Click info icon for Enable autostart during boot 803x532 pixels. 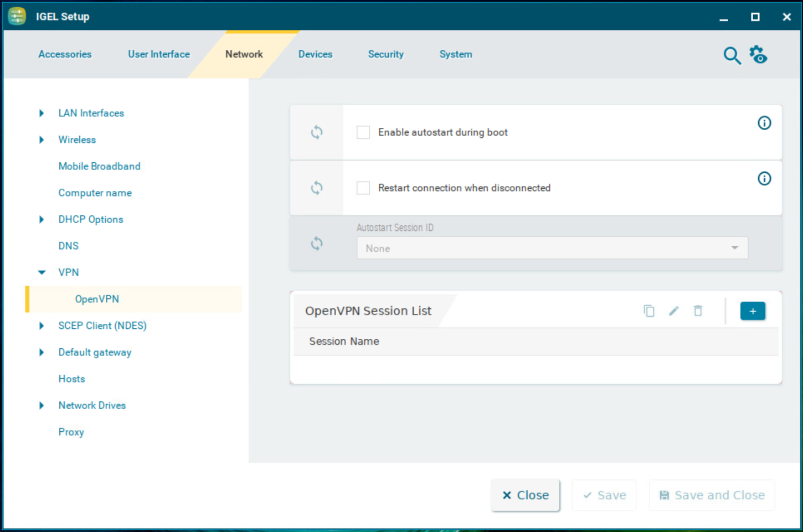click(x=764, y=123)
